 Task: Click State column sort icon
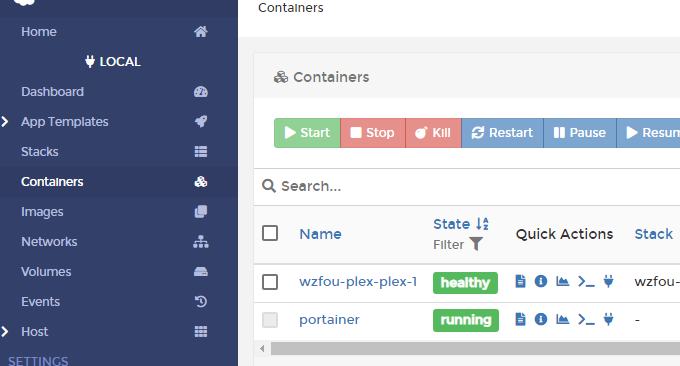(x=482, y=224)
